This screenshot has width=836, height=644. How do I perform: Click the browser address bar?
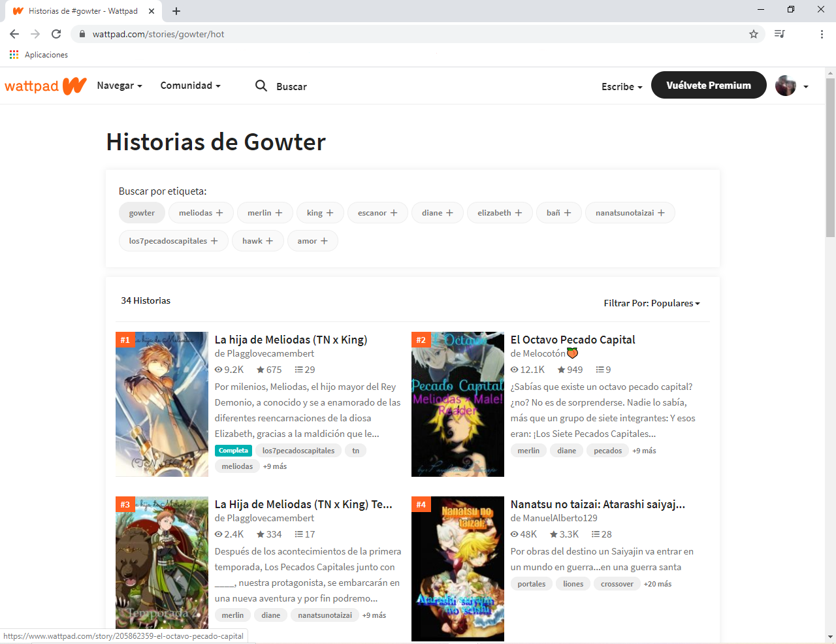click(x=418, y=34)
